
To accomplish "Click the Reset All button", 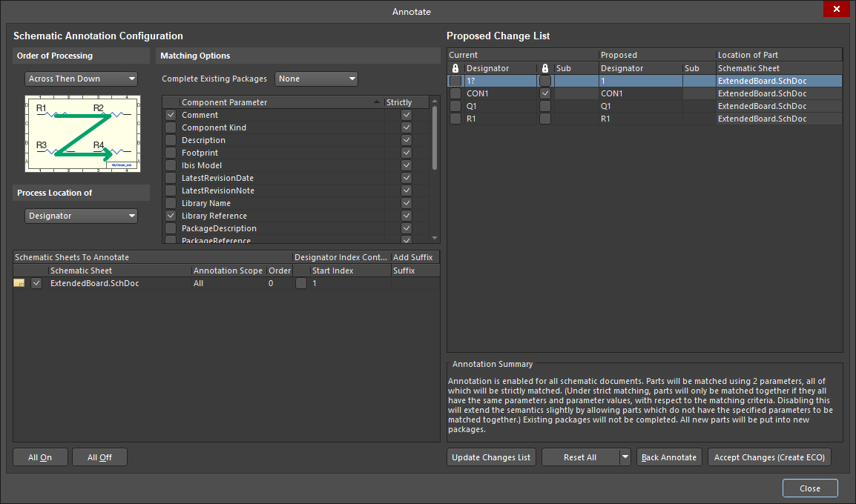I will 581,457.
